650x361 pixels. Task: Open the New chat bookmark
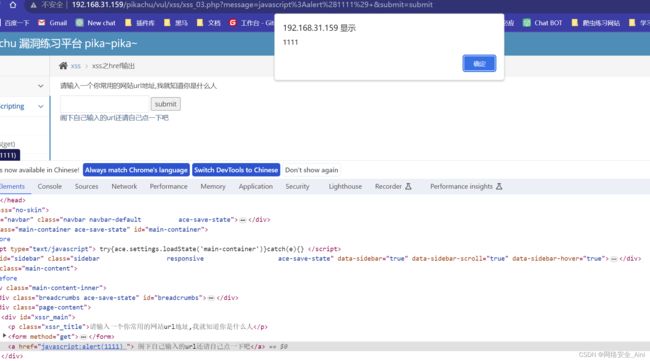95,23
